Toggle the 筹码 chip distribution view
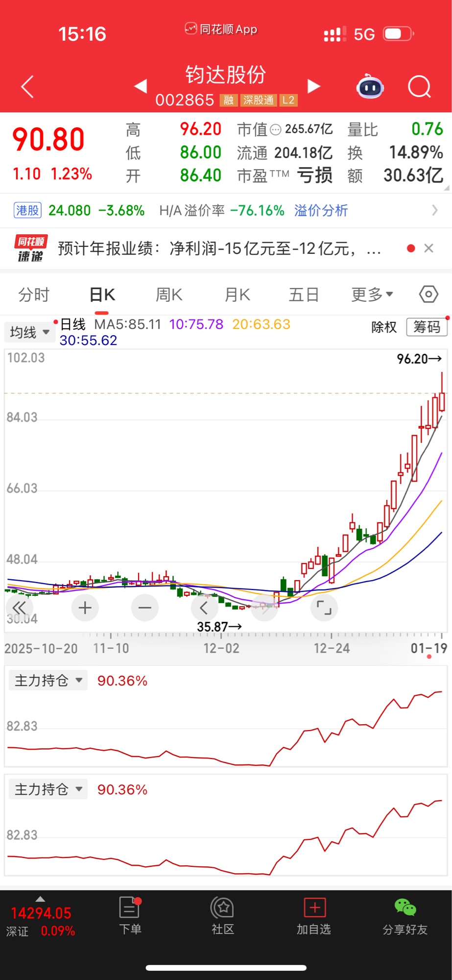The height and width of the screenshot is (980, 452). coord(427,327)
